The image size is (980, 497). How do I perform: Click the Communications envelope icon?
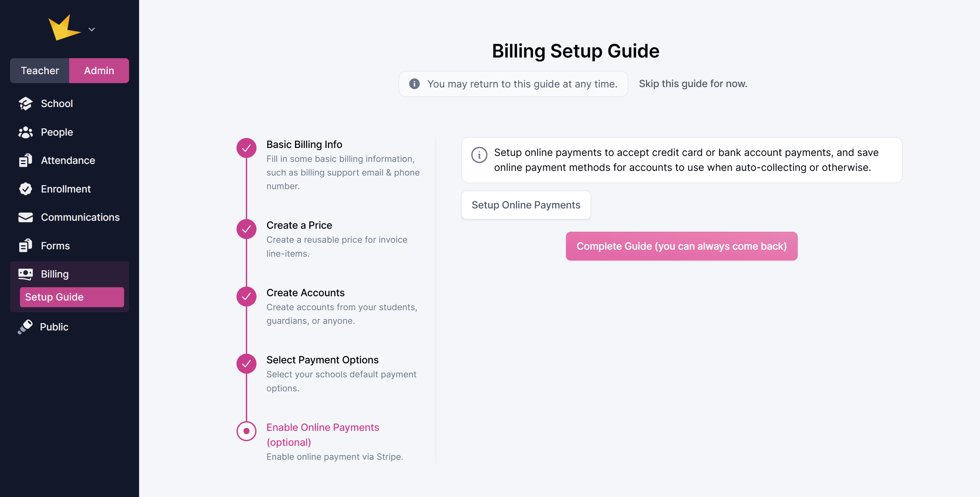[x=26, y=217]
